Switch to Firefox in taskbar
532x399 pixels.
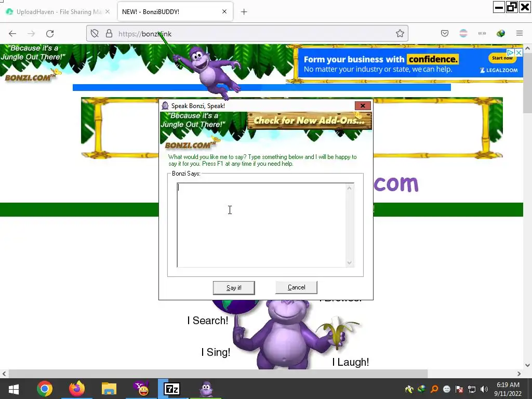pyautogui.click(x=77, y=389)
